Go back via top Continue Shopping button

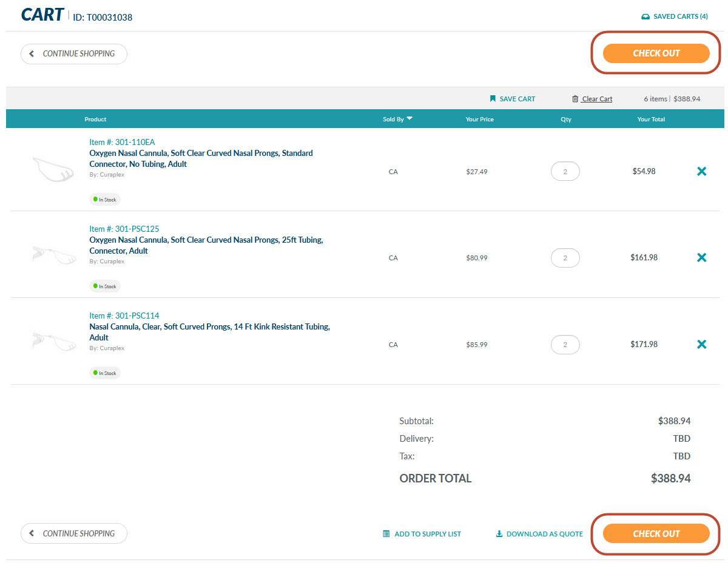click(x=74, y=54)
